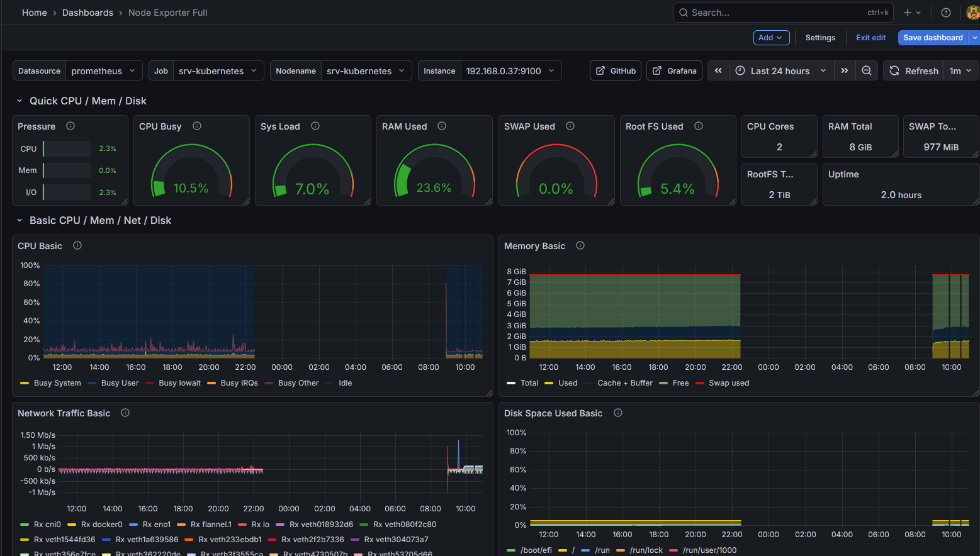The height and width of the screenshot is (556, 980).
Task: Open the search bar magnifier icon
Action: [x=684, y=12]
